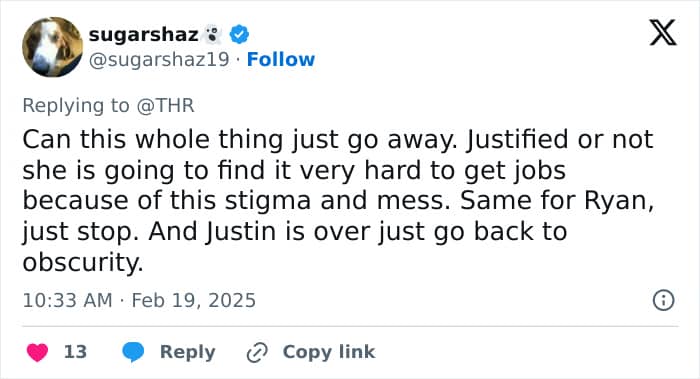700x379 pixels.
Task: Click the blue reply speech bubble icon
Action: click(x=133, y=352)
